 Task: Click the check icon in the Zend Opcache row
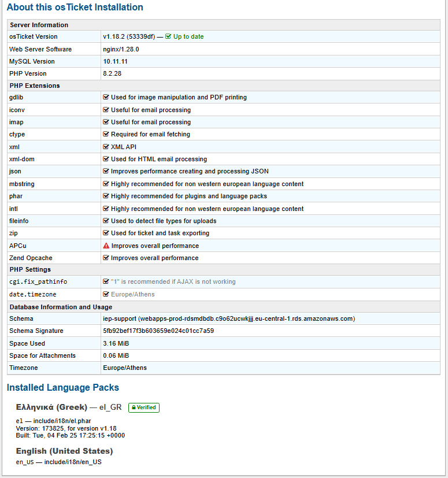click(106, 258)
